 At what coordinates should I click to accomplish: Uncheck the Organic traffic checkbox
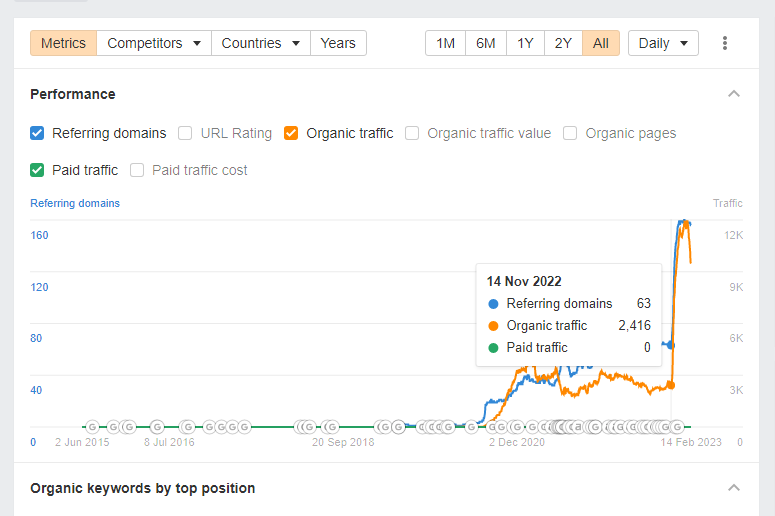[291, 133]
